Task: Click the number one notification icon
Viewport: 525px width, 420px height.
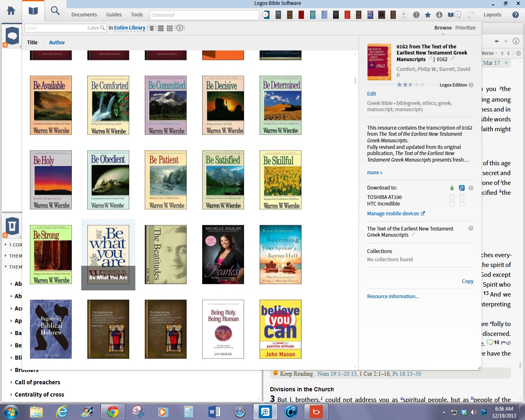Action: [x=416, y=15]
